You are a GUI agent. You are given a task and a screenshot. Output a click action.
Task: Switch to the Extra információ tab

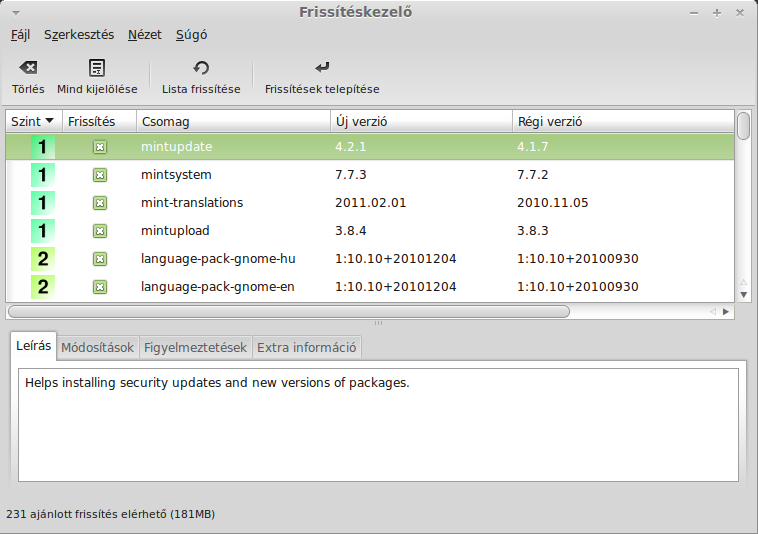tap(306, 347)
